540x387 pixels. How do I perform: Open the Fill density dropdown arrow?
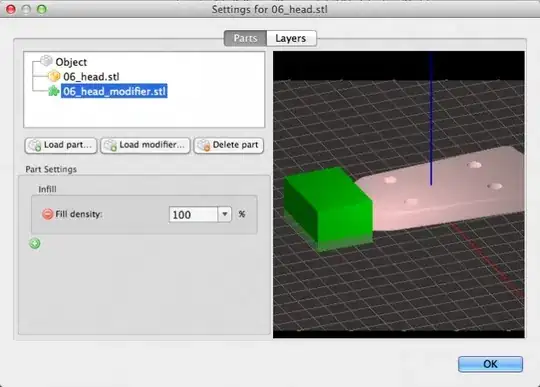pos(225,214)
